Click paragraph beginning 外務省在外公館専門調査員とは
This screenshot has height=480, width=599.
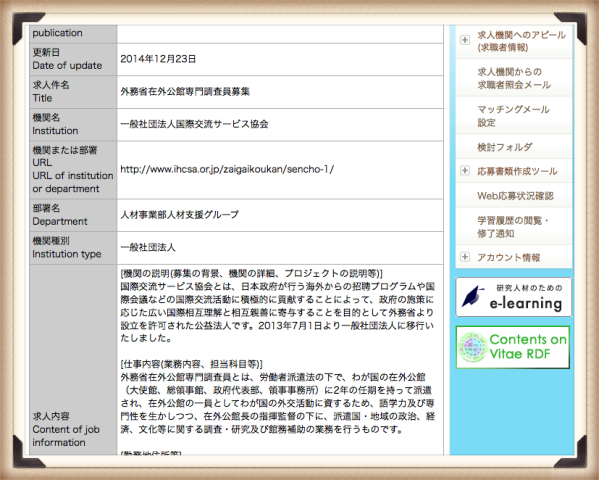coord(278,403)
